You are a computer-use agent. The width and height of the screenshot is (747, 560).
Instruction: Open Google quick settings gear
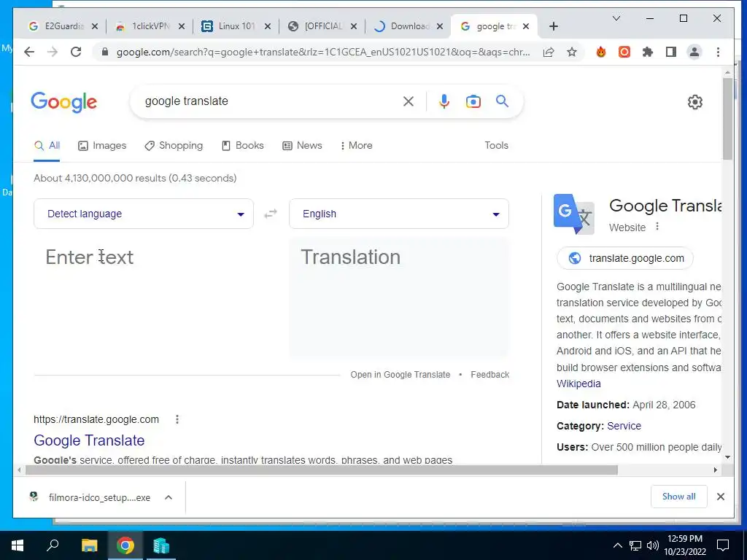(x=694, y=102)
